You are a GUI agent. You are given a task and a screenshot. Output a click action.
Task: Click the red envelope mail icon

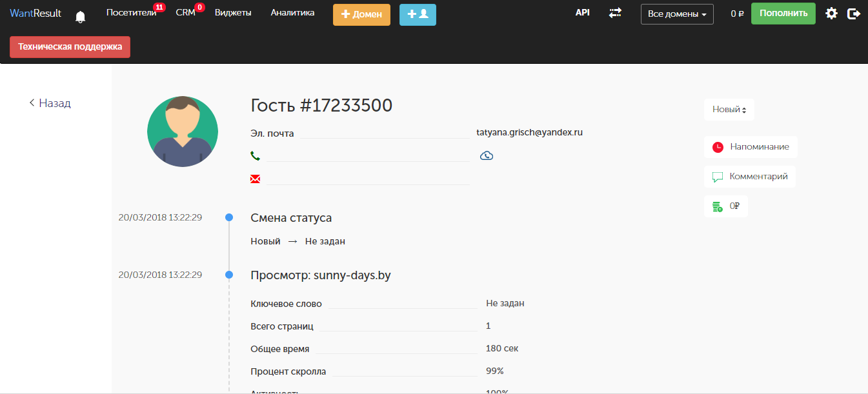click(x=255, y=179)
